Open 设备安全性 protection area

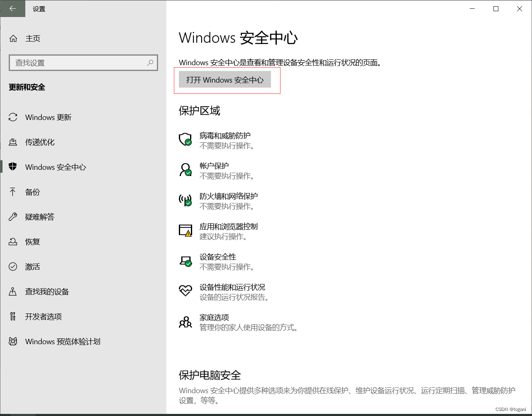pyautogui.click(x=218, y=257)
